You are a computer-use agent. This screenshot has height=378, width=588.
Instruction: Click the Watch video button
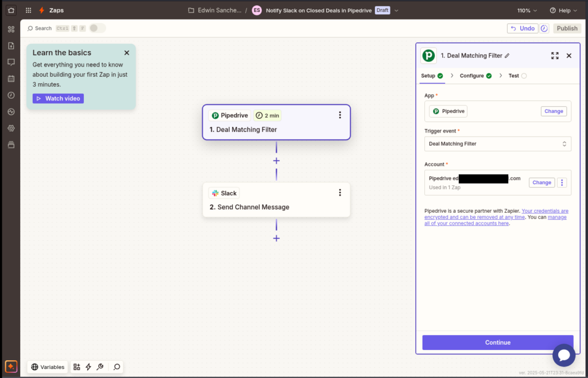click(x=58, y=99)
